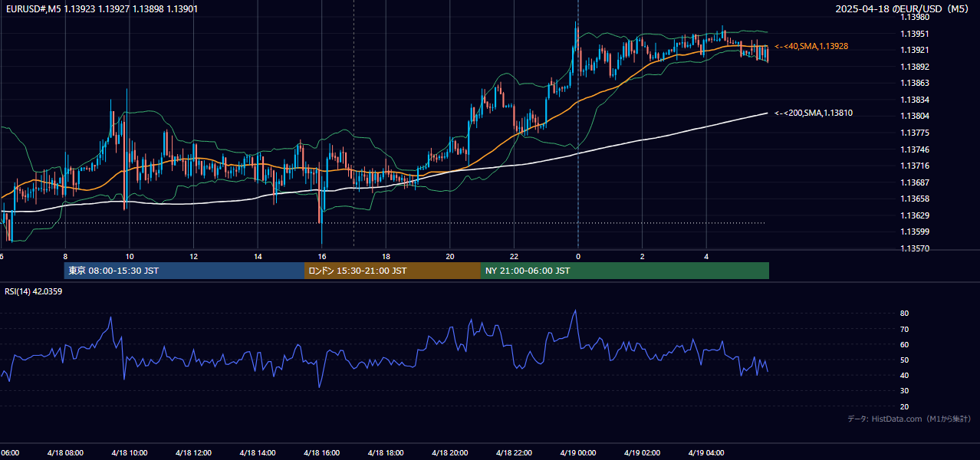The image size is (980, 460).
Task: Click hour 16 on the price chart axis
Action: [322, 257]
